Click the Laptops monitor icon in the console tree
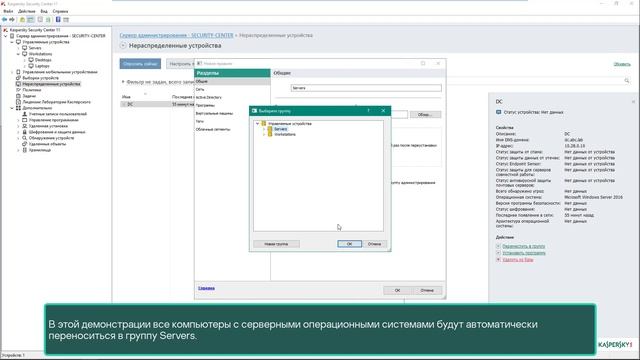Image resolution: width=640 pixels, height=360 pixels. tap(31, 66)
